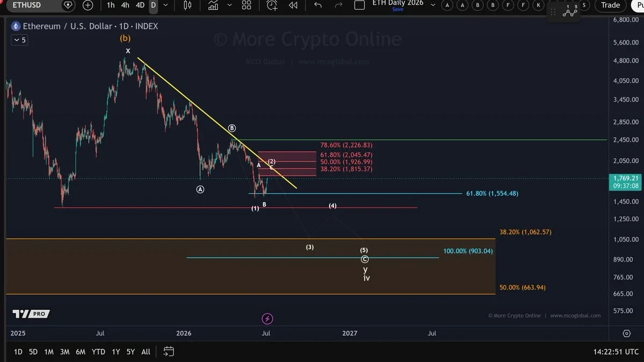Viewport: 644px width, 362px height.
Task: Click the gem icon beside ETHUSD
Action: pos(68,5)
